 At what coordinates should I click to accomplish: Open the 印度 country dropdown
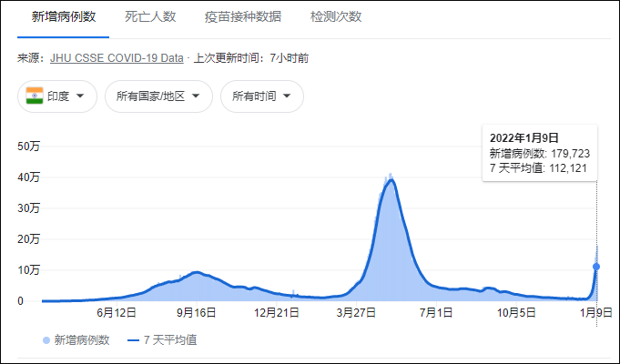pyautogui.click(x=57, y=96)
